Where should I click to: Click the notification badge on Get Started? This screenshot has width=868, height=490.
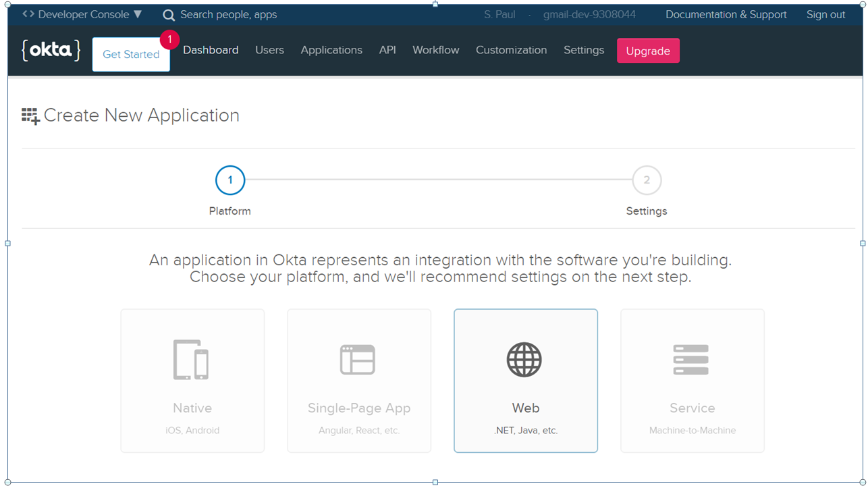point(169,40)
